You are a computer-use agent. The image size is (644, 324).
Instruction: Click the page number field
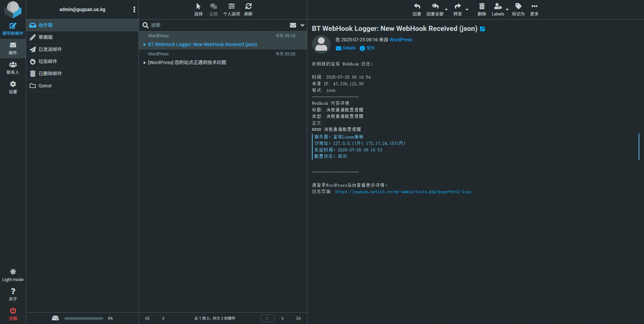coord(267,318)
